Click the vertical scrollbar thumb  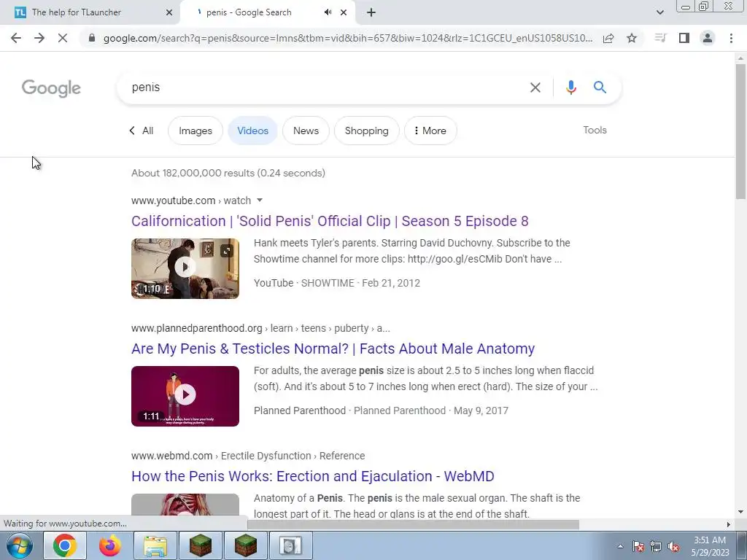click(x=740, y=131)
